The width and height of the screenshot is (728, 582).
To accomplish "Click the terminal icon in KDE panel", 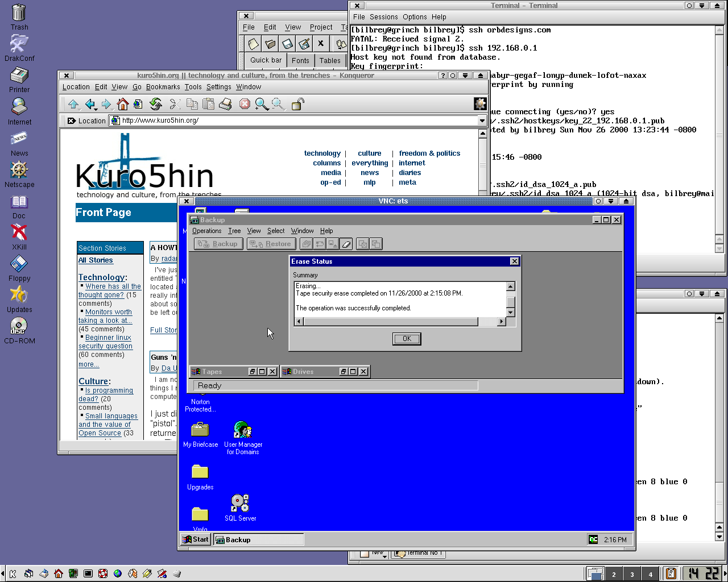I will [88, 573].
